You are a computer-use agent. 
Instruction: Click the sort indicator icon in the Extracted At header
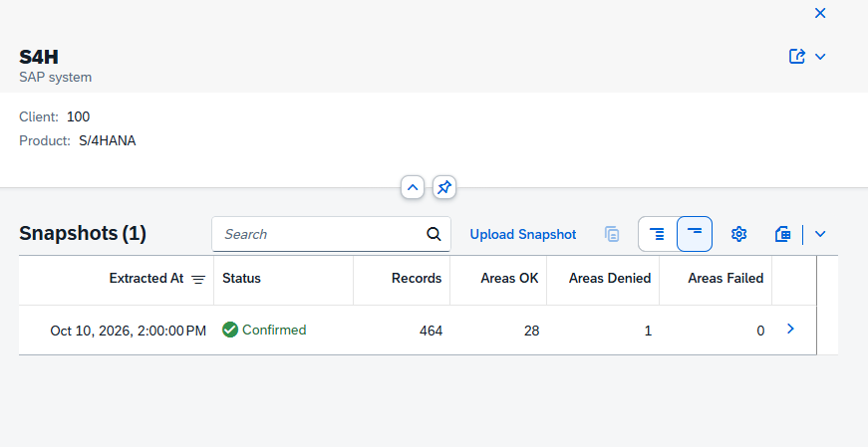point(198,280)
